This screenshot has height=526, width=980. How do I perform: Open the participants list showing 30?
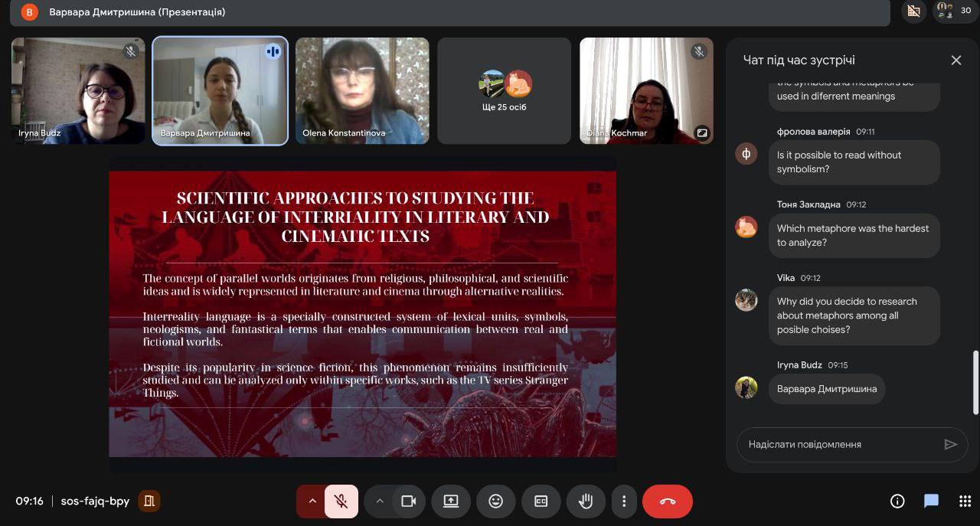tap(955, 11)
